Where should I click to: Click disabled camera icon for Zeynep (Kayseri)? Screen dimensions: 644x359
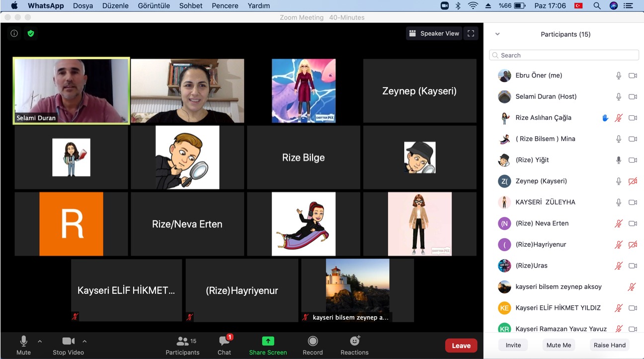pos(633,181)
